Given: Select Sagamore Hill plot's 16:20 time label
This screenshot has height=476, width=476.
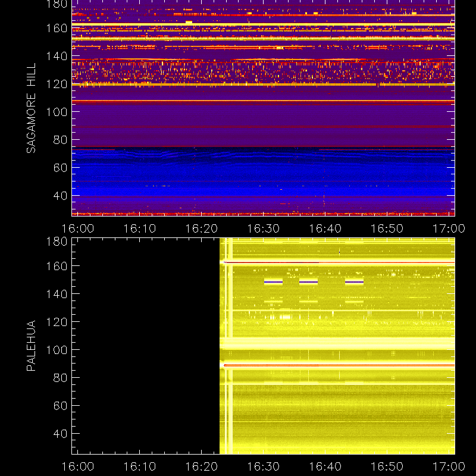Looking at the screenshot, I should (202, 228).
